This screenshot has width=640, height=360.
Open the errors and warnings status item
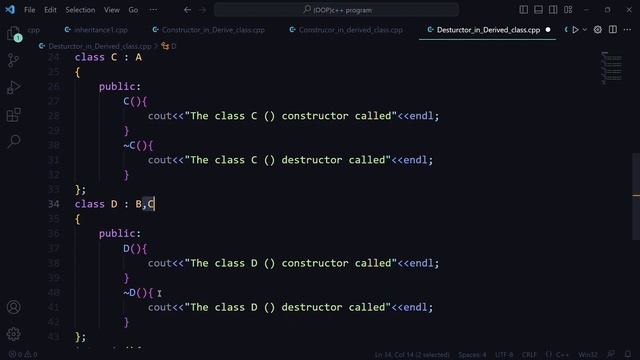click(x=23, y=355)
